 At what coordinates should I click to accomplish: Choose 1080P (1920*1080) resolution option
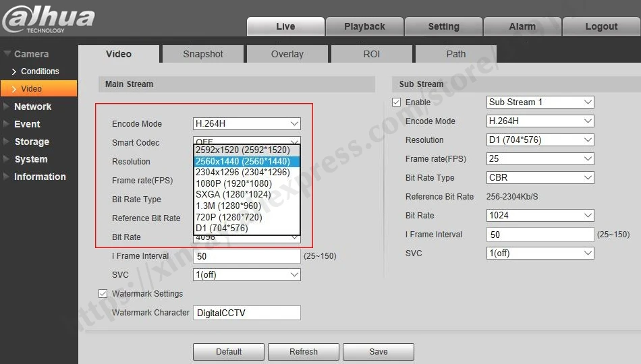click(x=246, y=183)
